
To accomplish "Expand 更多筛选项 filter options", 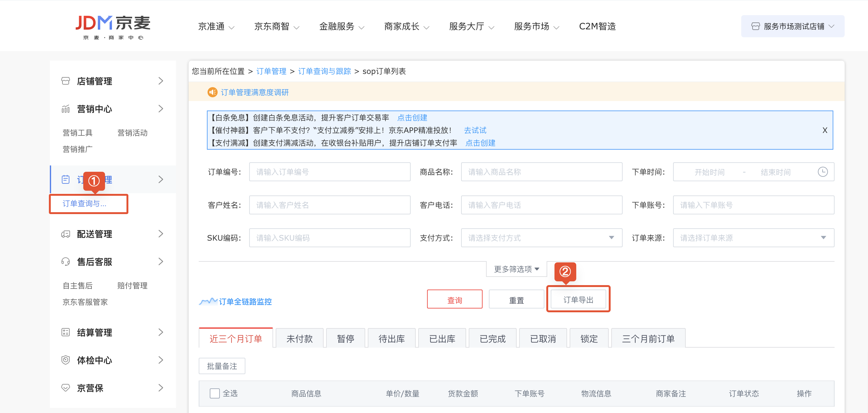I will point(516,269).
